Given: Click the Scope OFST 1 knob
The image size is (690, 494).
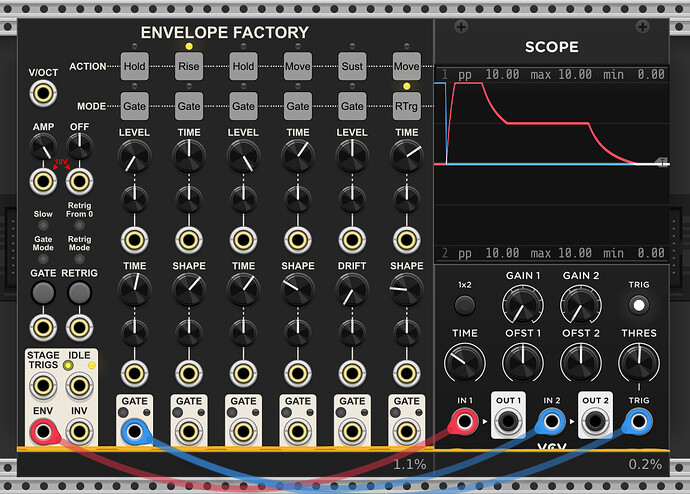Looking at the screenshot, I should [523, 363].
